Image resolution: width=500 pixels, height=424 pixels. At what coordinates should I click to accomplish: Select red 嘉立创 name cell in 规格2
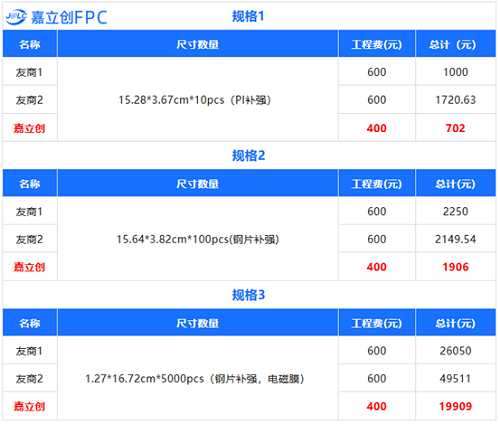pyautogui.click(x=30, y=267)
